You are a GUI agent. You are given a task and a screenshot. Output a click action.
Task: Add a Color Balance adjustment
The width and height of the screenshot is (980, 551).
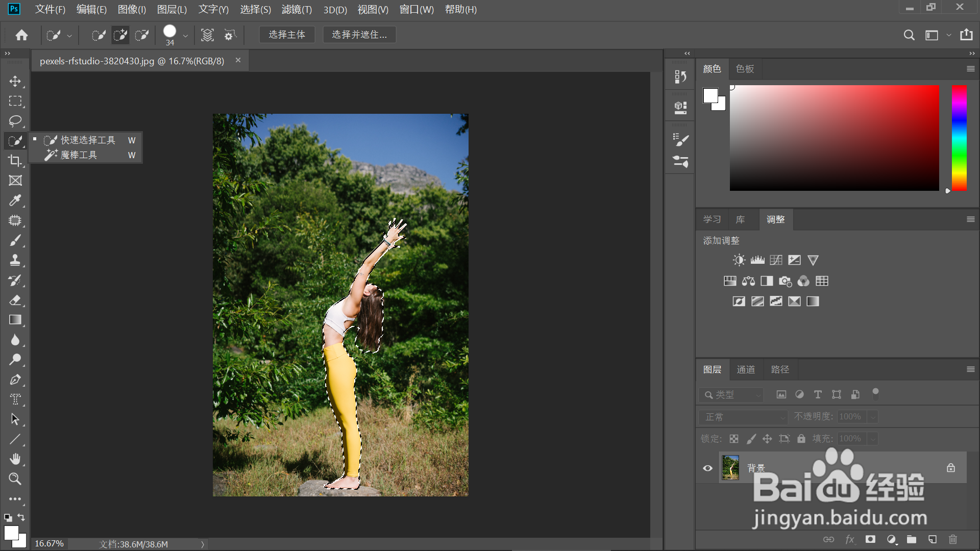coord(748,281)
